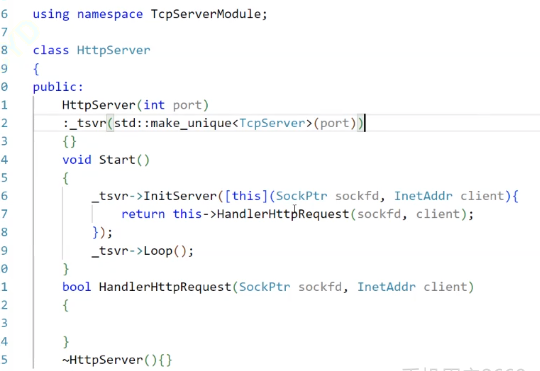Click the empty '{}' constructor body

[x=69, y=142]
